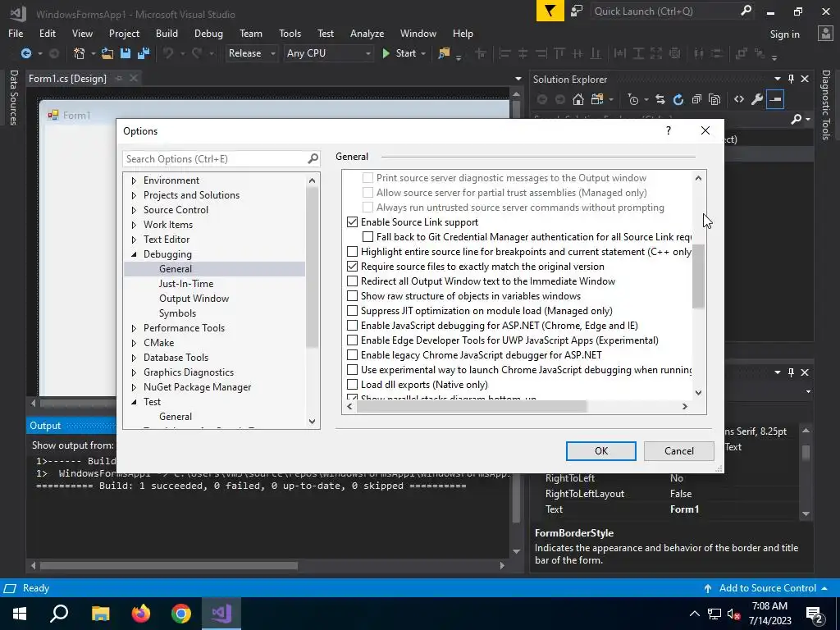Select the Form1.cs [Design] tab
Viewport: 840px width, 630px height.
click(x=67, y=78)
